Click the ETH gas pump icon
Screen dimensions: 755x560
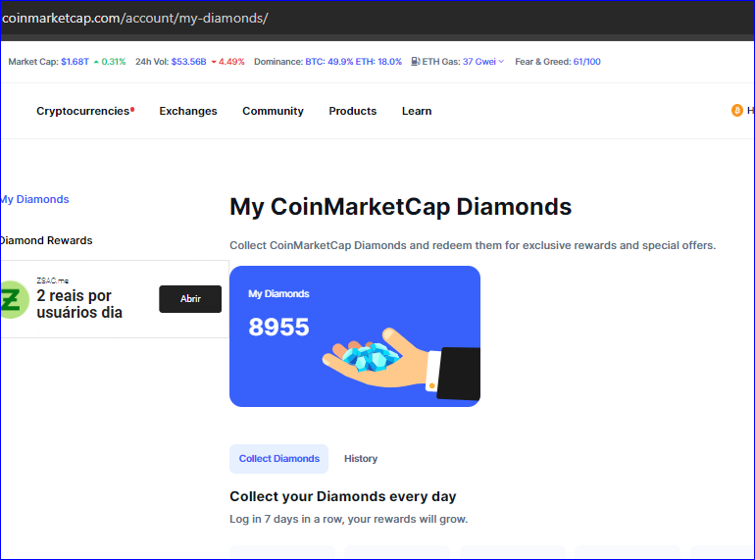pos(415,62)
